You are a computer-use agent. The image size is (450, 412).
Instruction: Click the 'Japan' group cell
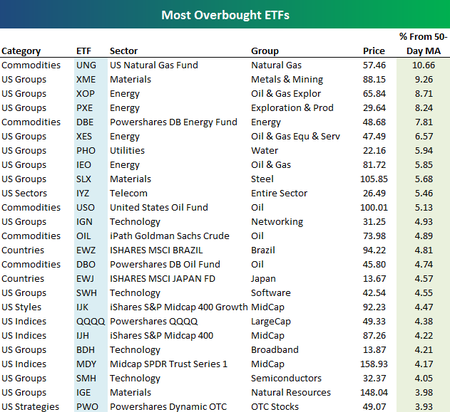click(263, 279)
